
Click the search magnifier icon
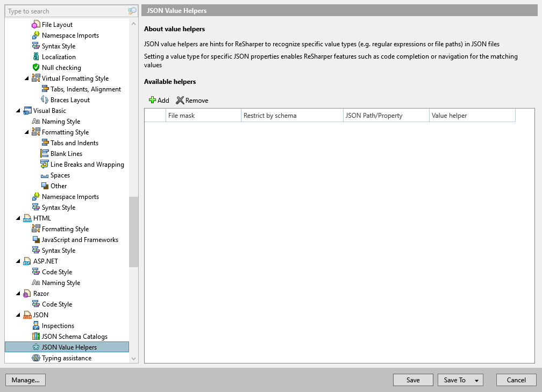tap(132, 11)
